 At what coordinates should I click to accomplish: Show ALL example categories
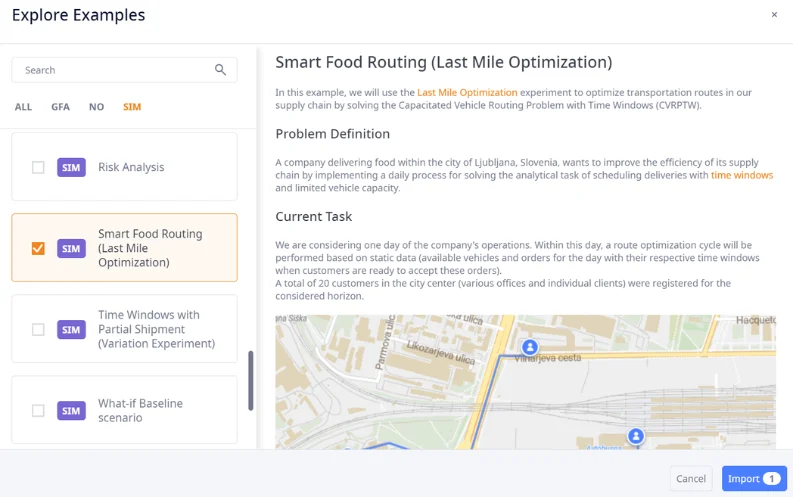tap(23, 107)
